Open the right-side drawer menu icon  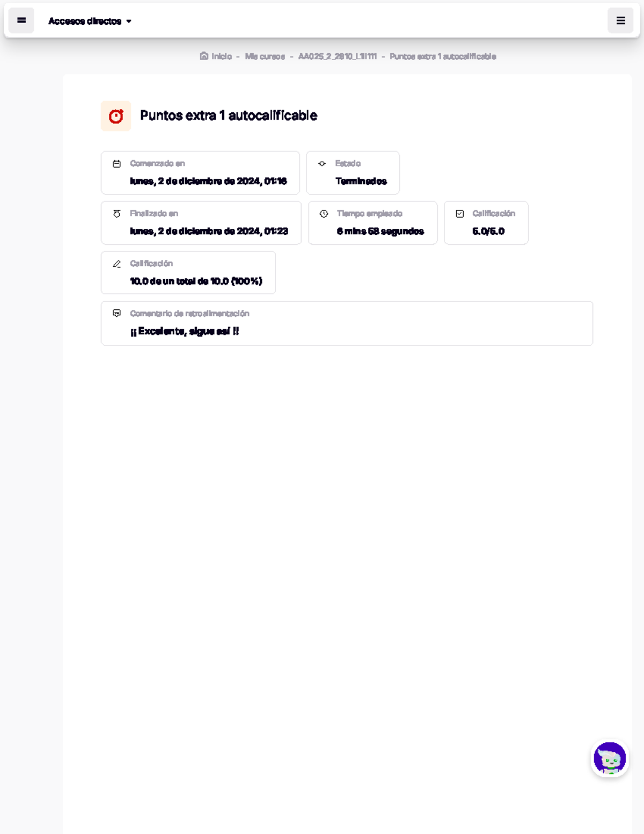pyautogui.click(x=620, y=20)
